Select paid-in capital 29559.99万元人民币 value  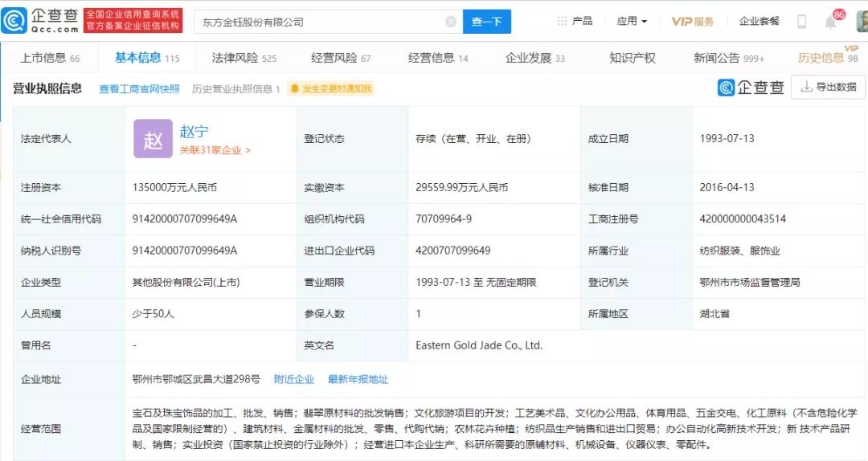461,188
